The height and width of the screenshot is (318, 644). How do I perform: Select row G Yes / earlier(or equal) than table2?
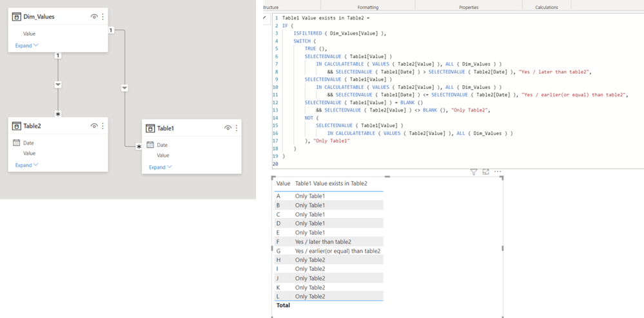click(x=329, y=251)
